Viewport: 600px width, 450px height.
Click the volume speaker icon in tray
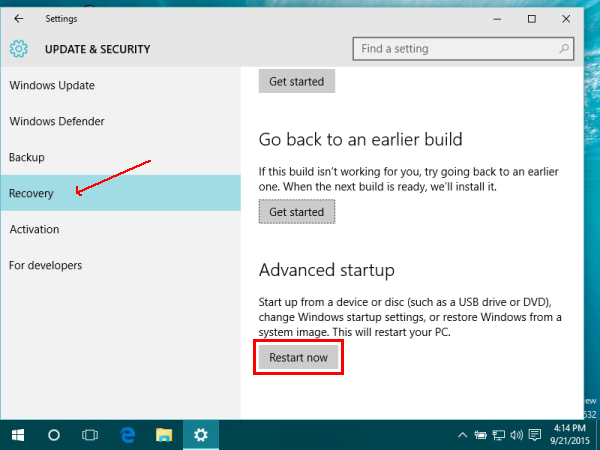tap(517, 435)
